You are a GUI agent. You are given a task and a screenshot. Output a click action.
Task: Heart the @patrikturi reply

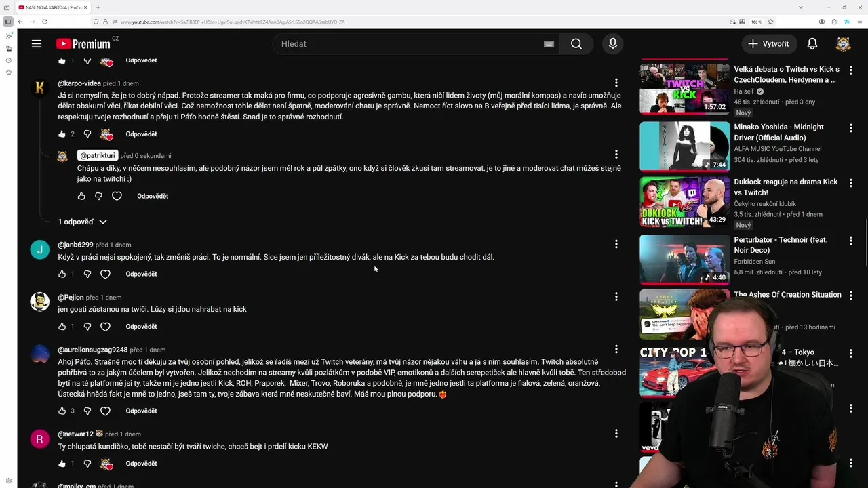(117, 196)
